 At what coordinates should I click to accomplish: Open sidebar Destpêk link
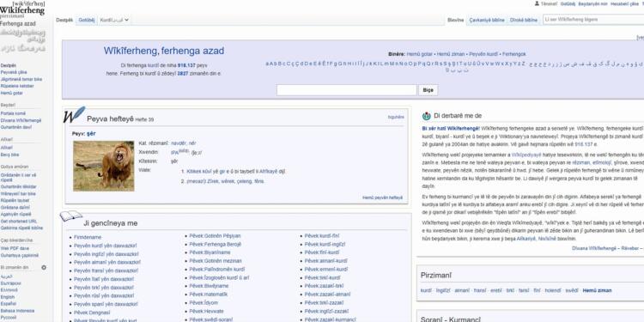tap(9, 65)
